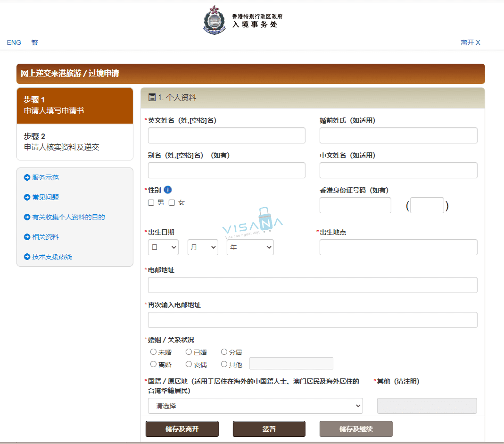Select the 丧偶 marital status option
The height and width of the screenshot is (444, 504).
click(x=189, y=364)
